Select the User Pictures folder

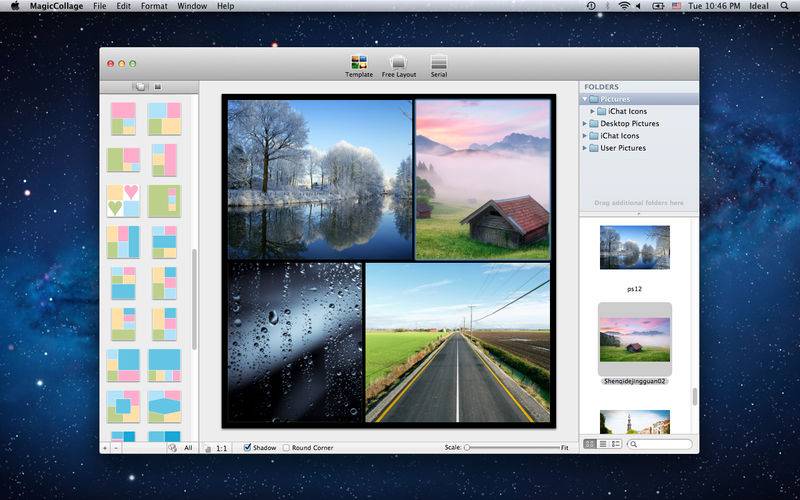click(x=639, y=148)
